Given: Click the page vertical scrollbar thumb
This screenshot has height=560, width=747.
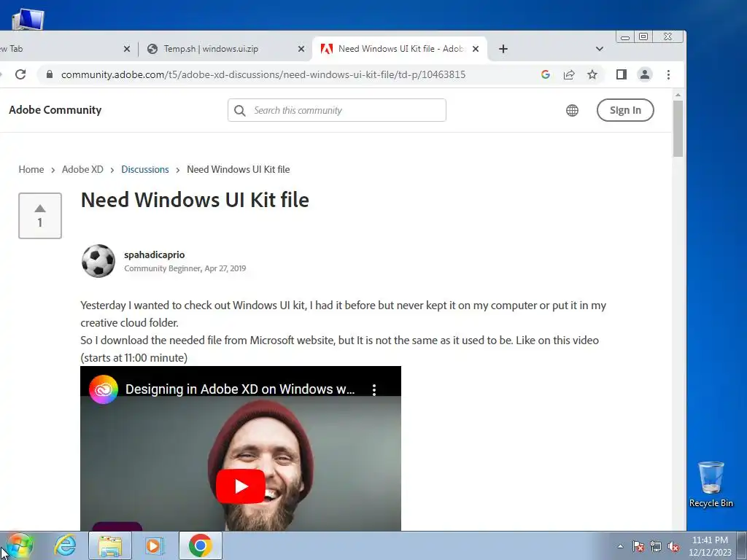Looking at the screenshot, I should point(678,128).
